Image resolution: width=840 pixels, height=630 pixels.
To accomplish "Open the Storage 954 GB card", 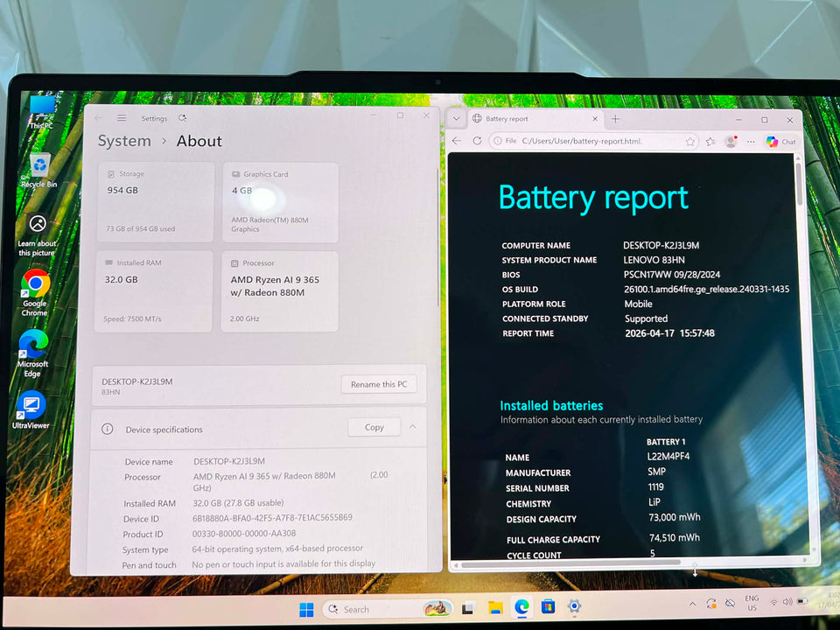I will coord(156,202).
